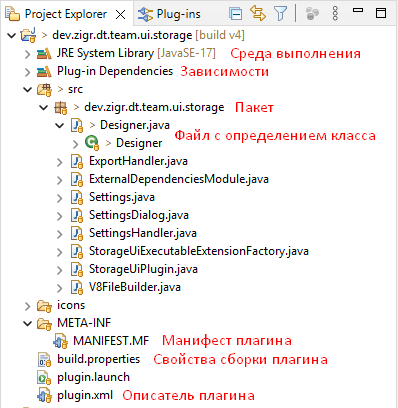Expand the ExportHandler.java node

(60, 162)
